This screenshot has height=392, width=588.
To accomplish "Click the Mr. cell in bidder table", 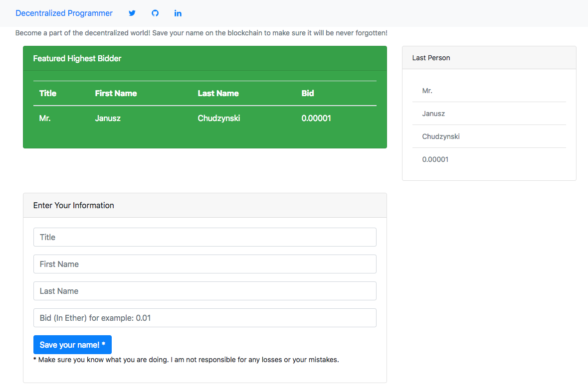I will click(x=44, y=119).
